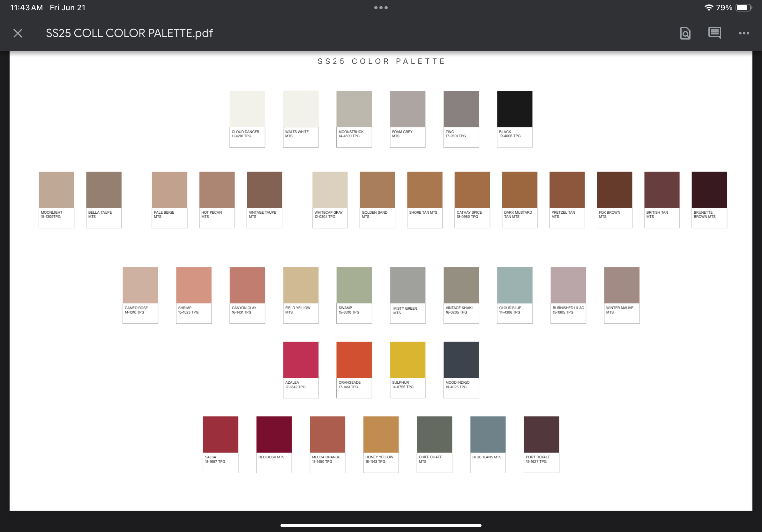
Task: Tap the battery indicator icon
Action: tap(743, 8)
